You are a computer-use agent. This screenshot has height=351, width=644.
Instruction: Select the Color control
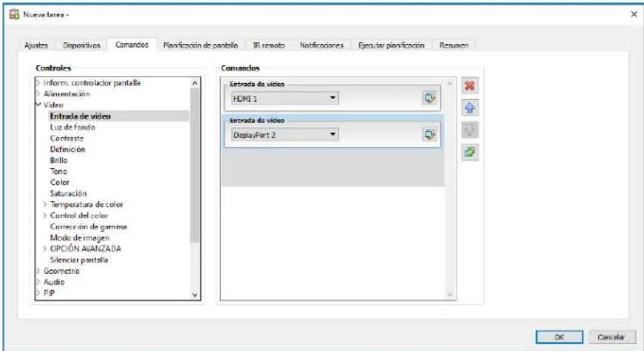click(x=60, y=182)
